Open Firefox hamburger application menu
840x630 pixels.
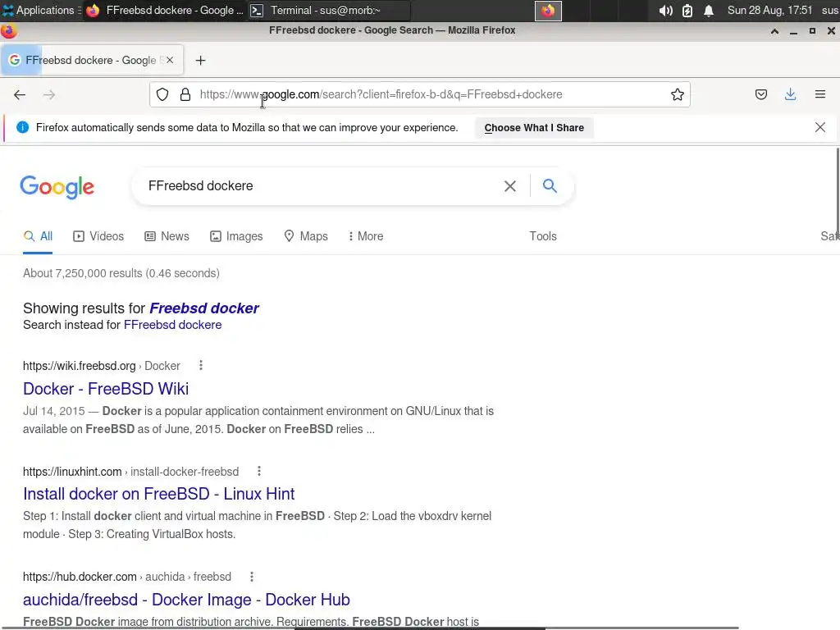coord(819,95)
